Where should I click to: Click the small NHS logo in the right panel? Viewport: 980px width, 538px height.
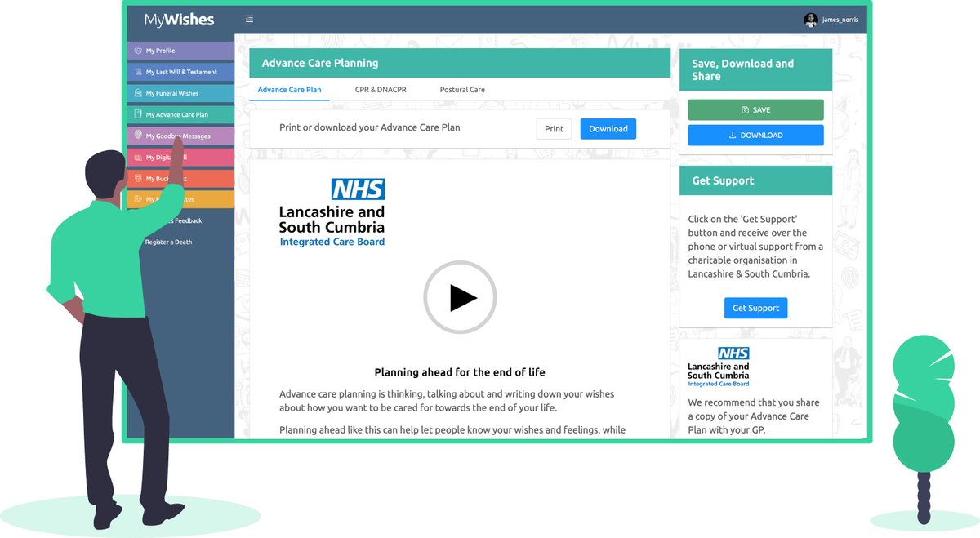(719, 367)
